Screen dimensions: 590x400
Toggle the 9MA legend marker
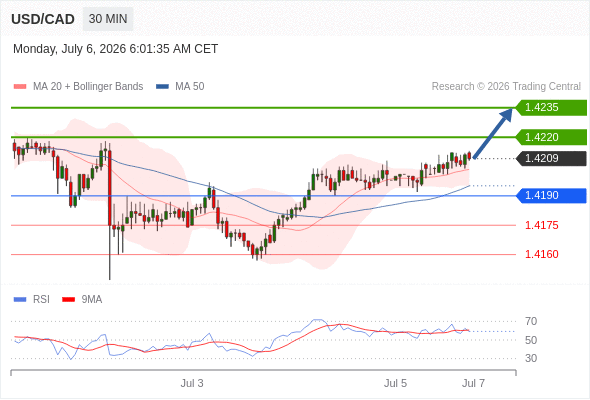(x=68, y=300)
